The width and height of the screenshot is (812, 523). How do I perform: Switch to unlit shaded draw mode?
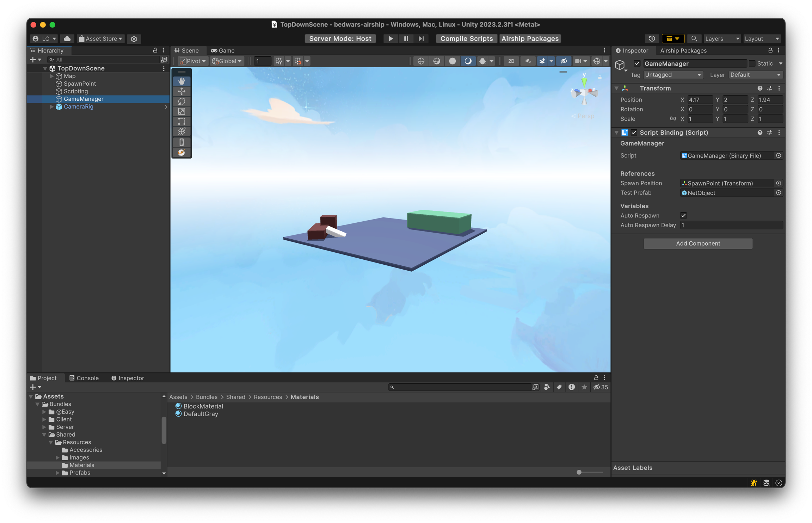(x=452, y=61)
